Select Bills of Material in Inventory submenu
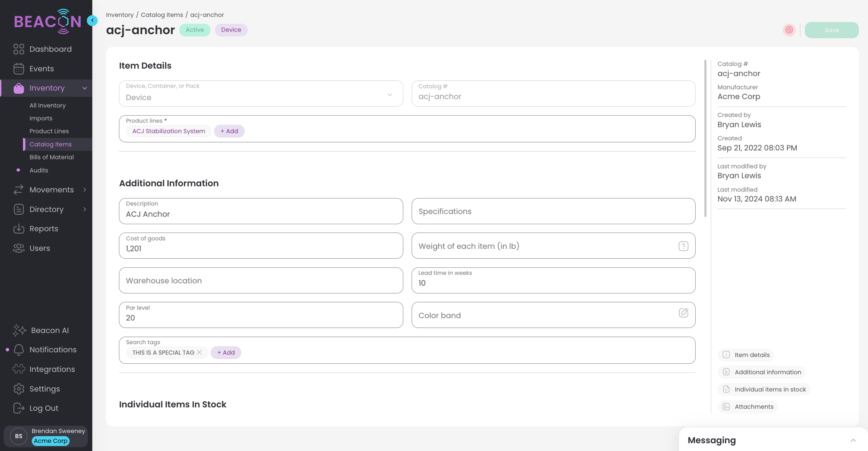The image size is (868, 451). (x=51, y=157)
